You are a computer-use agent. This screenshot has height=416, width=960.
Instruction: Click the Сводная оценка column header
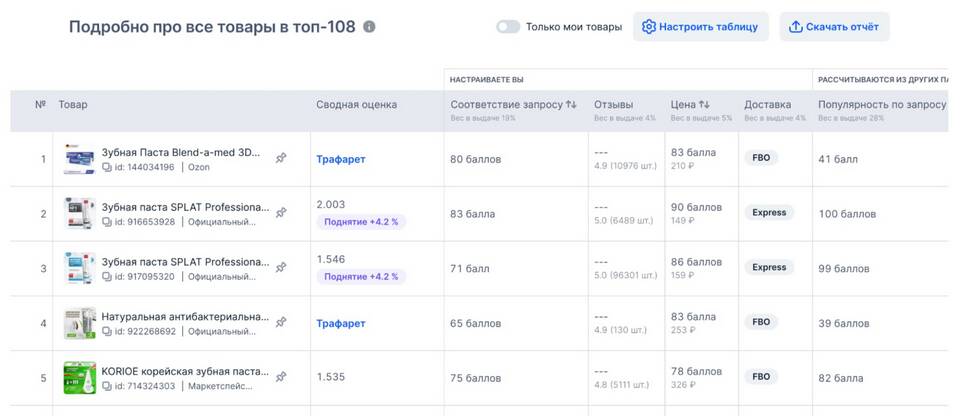pyautogui.click(x=356, y=105)
